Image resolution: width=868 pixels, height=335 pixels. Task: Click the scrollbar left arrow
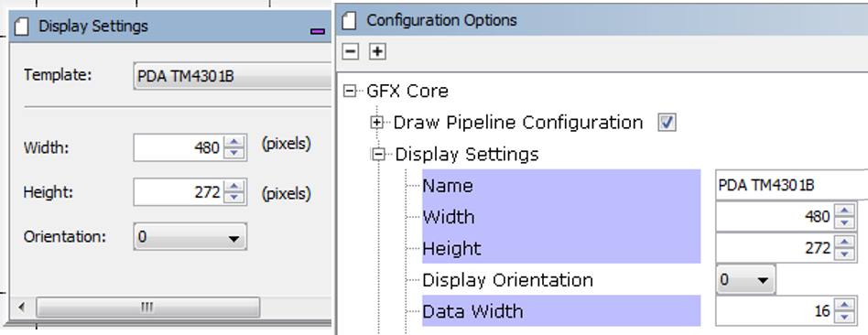click(x=22, y=307)
